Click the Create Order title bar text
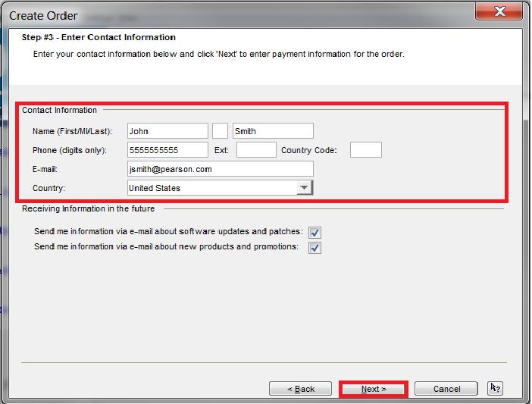This screenshot has height=404, width=532. pos(43,15)
